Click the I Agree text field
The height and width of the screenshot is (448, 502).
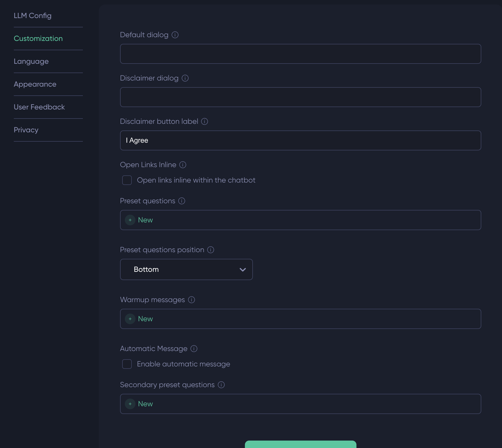pyautogui.click(x=300, y=140)
